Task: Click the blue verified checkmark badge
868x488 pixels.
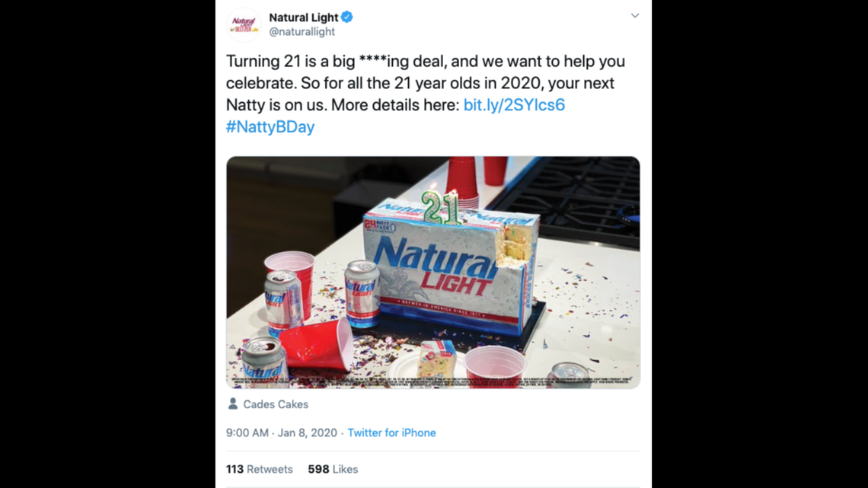Action: [348, 17]
